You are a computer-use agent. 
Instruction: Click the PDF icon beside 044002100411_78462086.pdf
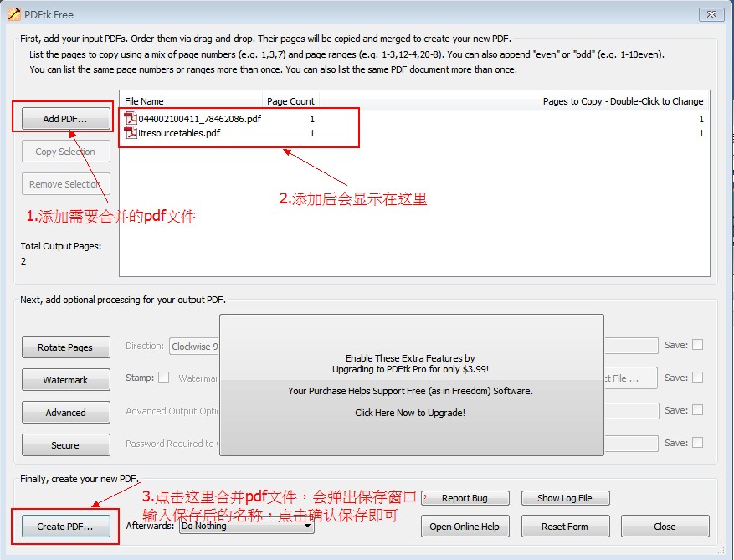point(131,119)
